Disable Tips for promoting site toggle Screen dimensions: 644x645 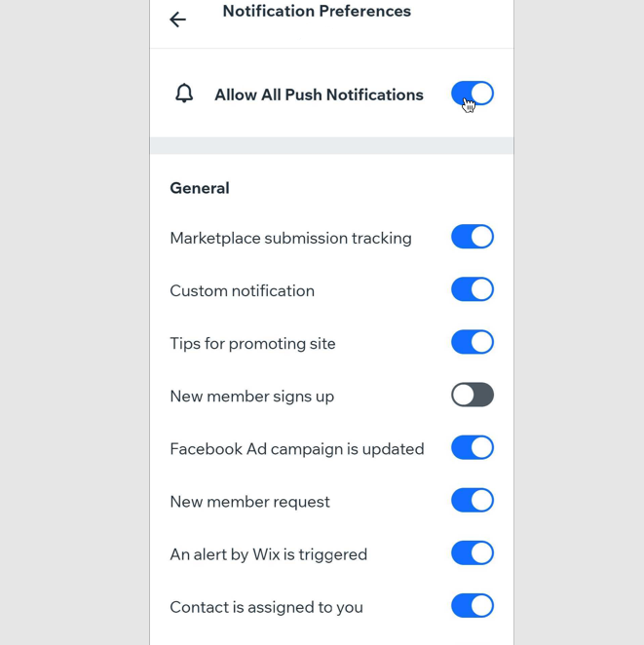click(x=473, y=342)
